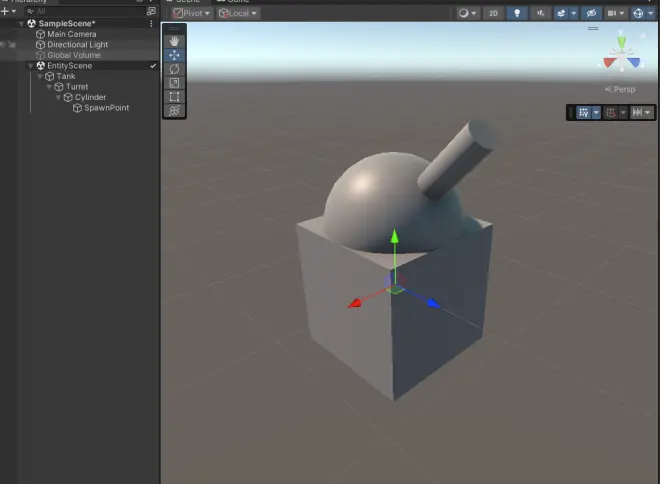Focus the Hierarchy search field
Viewport: 660px width, 484px height.
click(84, 11)
